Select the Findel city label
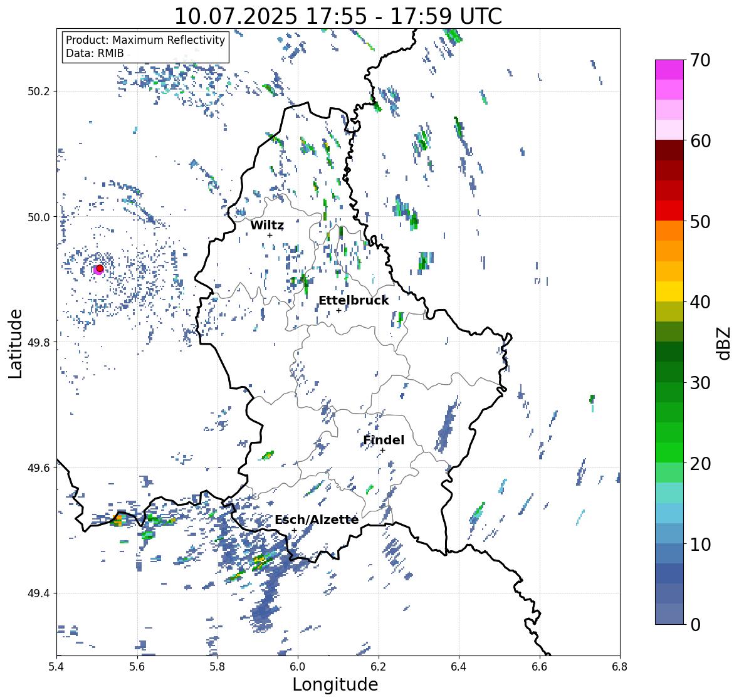 coord(384,440)
